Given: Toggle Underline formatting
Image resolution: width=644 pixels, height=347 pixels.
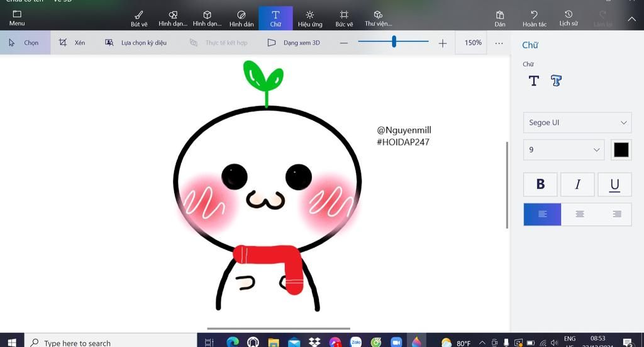Looking at the screenshot, I should [614, 184].
